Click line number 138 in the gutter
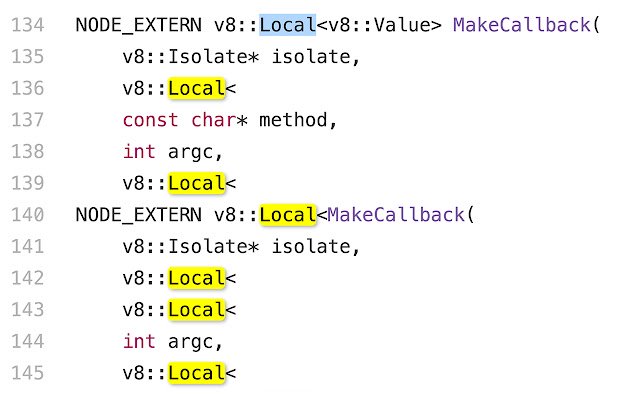 click(27, 151)
